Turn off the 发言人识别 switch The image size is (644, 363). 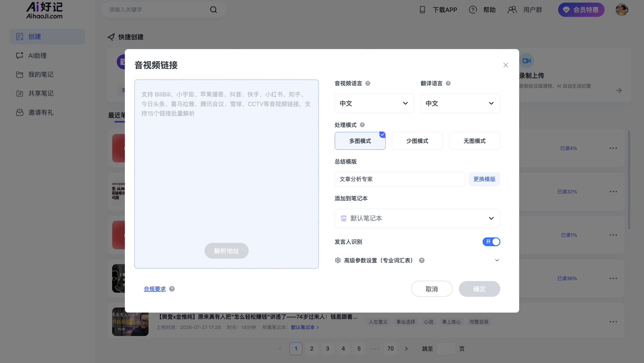(x=491, y=242)
